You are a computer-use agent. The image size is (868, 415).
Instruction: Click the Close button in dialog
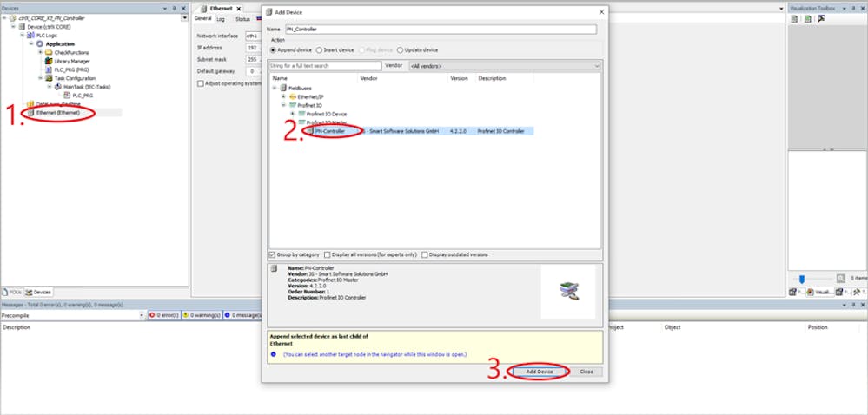pos(586,372)
